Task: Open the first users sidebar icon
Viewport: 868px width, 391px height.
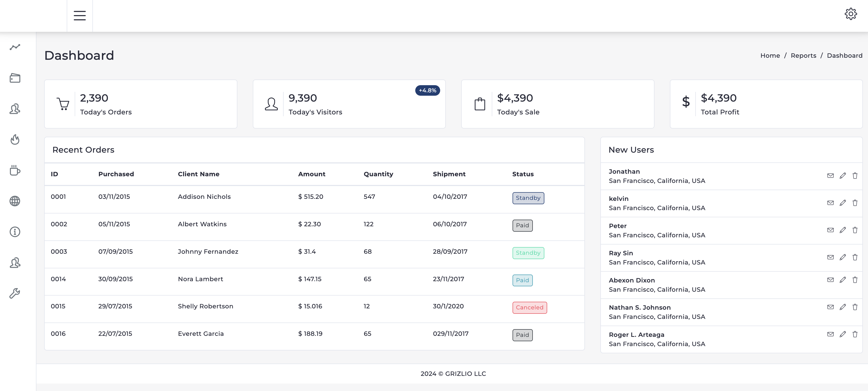Action: pyautogui.click(x=15, y=109)
